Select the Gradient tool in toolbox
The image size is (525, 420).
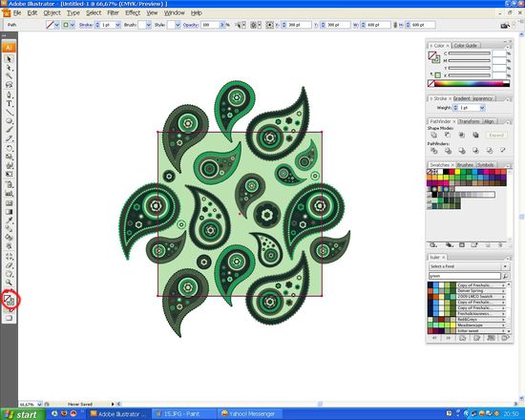[9, 212]
